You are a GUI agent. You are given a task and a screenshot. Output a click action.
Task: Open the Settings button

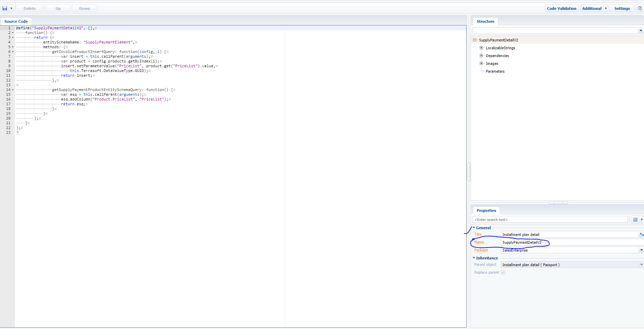(622, 8)
